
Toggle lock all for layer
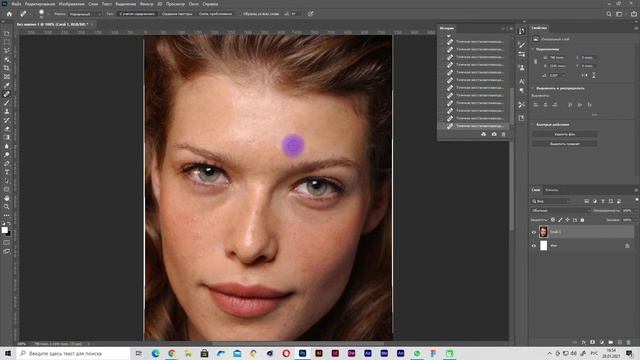582,220
